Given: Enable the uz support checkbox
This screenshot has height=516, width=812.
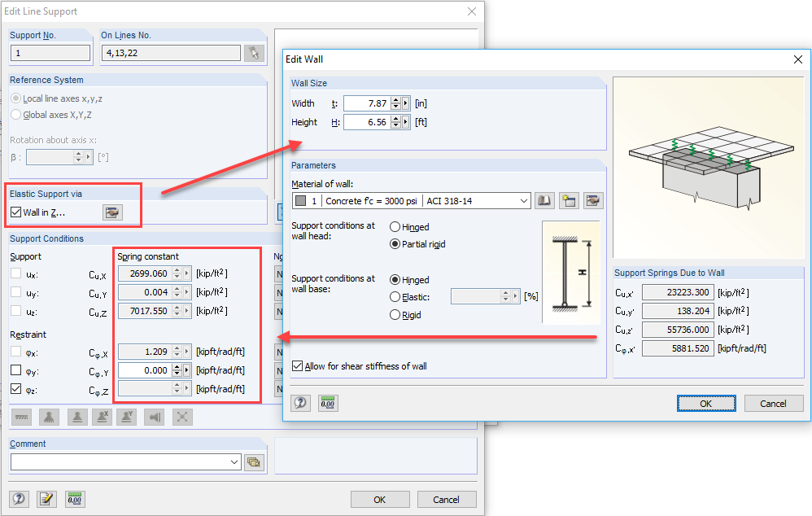Looking at the screenshot, I should [x=16, y=311].
